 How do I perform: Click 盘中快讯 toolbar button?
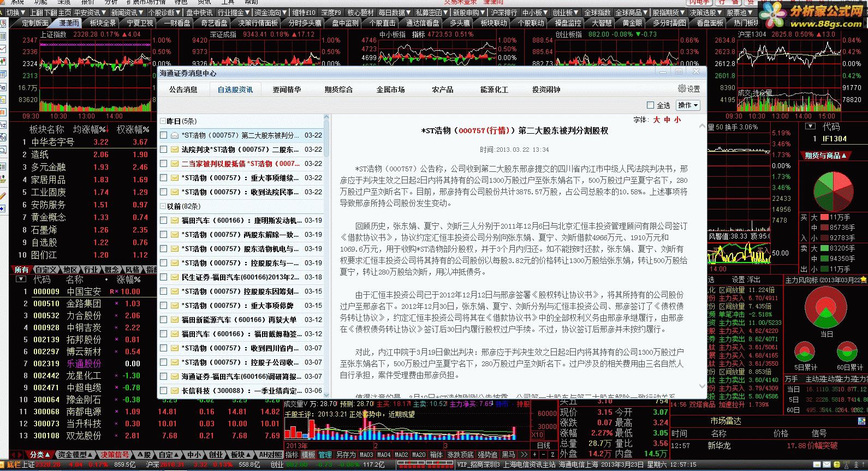pyautogui.click(x=199, y=13)
